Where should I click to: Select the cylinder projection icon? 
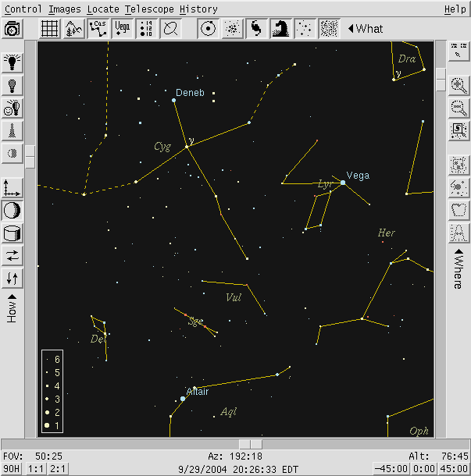[12, 233]
